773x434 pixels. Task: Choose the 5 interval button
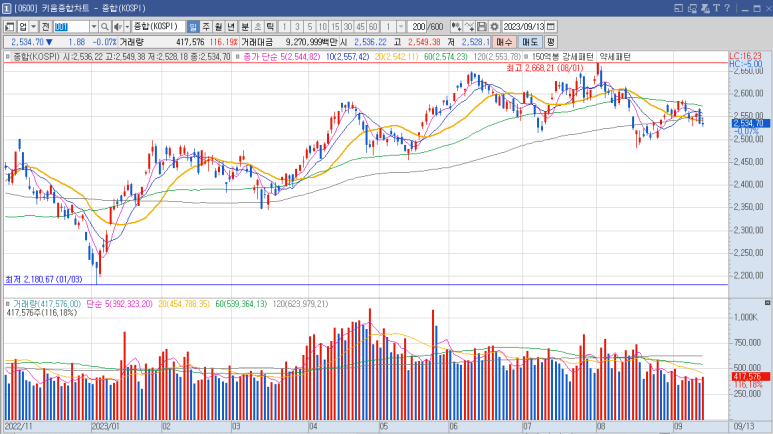pos(310,27)
